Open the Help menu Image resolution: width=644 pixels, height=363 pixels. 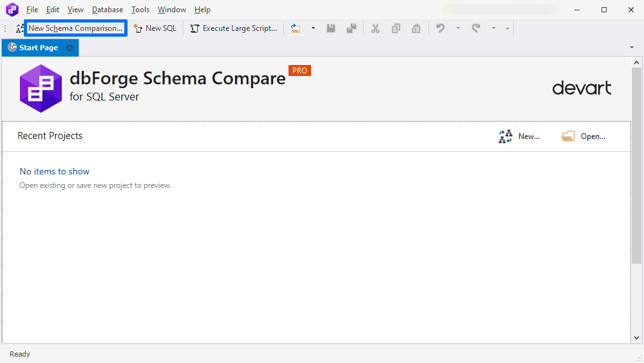pos(202,10)
